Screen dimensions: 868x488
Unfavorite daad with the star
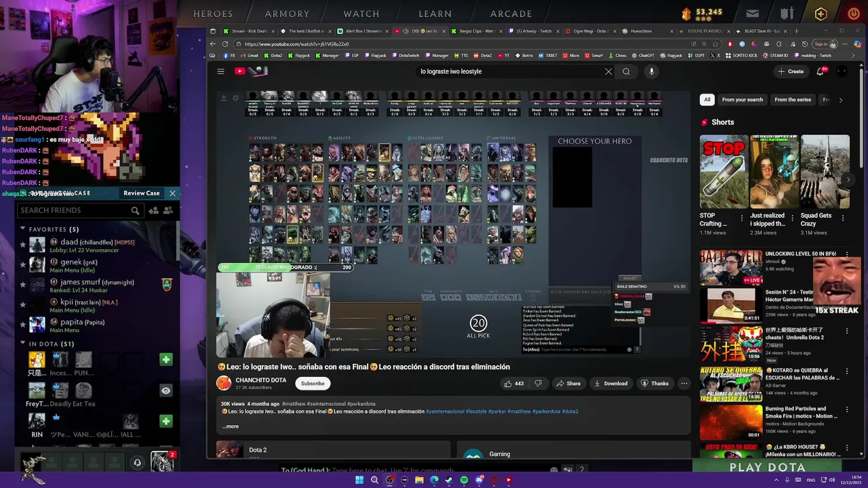coord(22,245)
